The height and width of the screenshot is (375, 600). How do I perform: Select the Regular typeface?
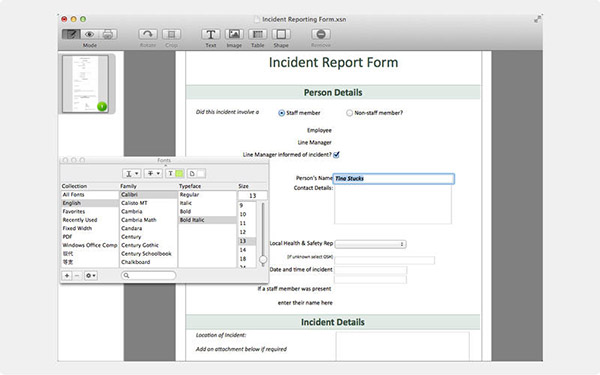(207, 195)
